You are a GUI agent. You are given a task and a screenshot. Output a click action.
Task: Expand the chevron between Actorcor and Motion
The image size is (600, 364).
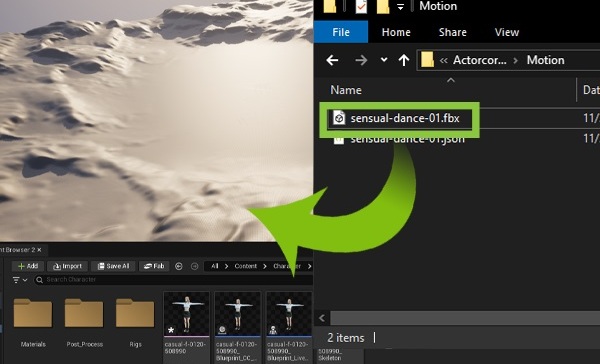click(x=516, y=60)
